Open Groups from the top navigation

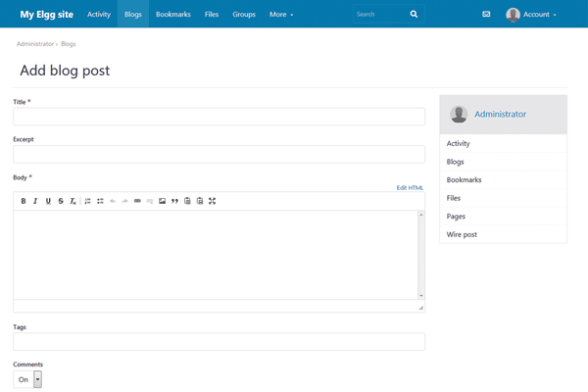[244, 15]
